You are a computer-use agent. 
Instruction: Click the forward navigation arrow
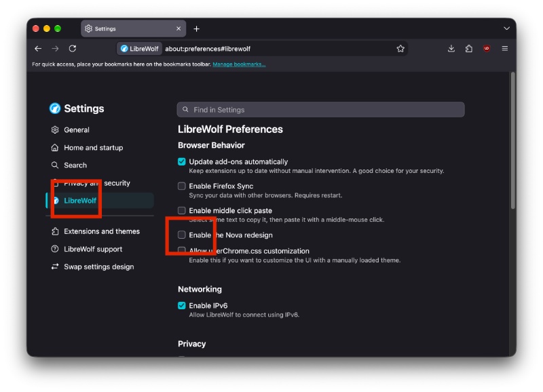point(55,49)
